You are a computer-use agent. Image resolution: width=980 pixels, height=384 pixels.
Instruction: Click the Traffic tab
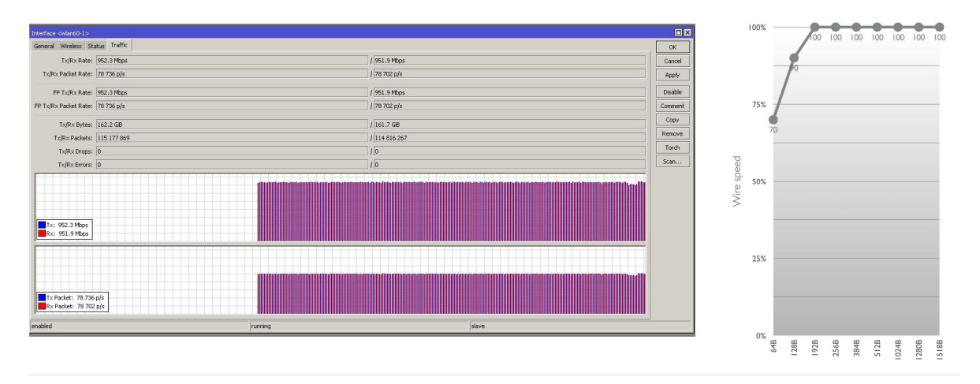point(119,45)
